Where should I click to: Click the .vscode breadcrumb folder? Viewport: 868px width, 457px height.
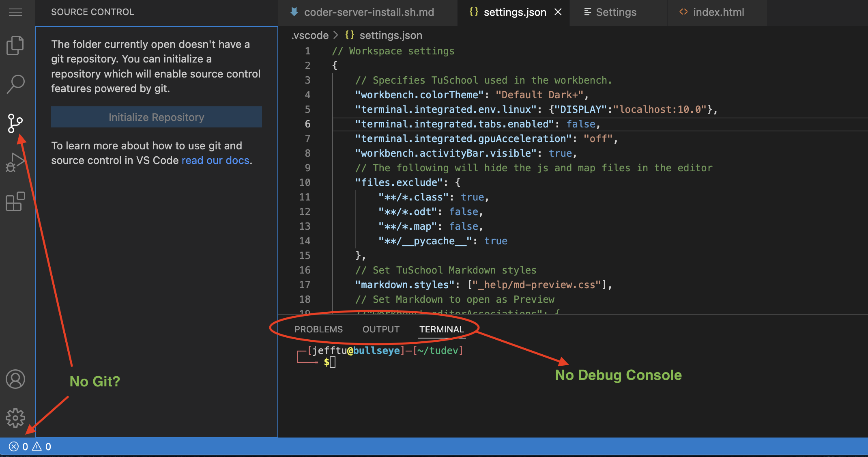(310, 35)
